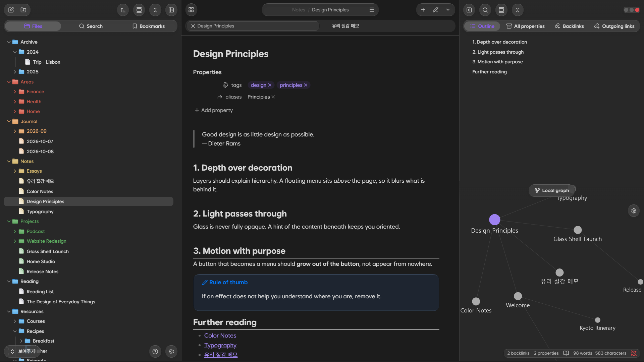Open the Typography link in Further reading
This screenshot has height=362, width=644.
[220, 345]
